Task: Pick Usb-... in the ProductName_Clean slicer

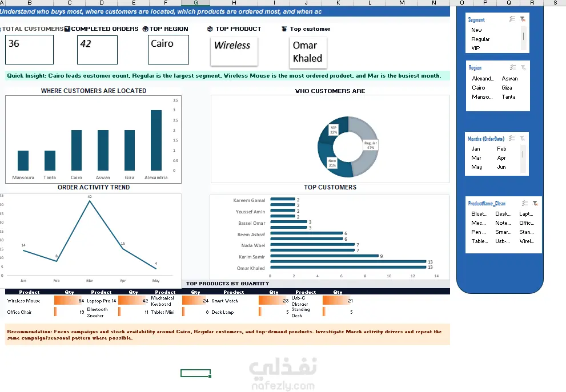Action: (x=504, y=241)
